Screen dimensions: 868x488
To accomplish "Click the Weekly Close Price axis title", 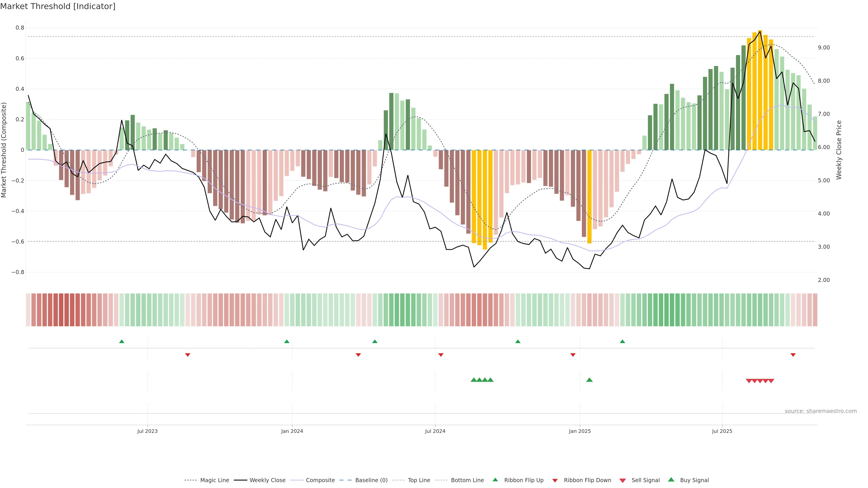I will tap(839, 150).
